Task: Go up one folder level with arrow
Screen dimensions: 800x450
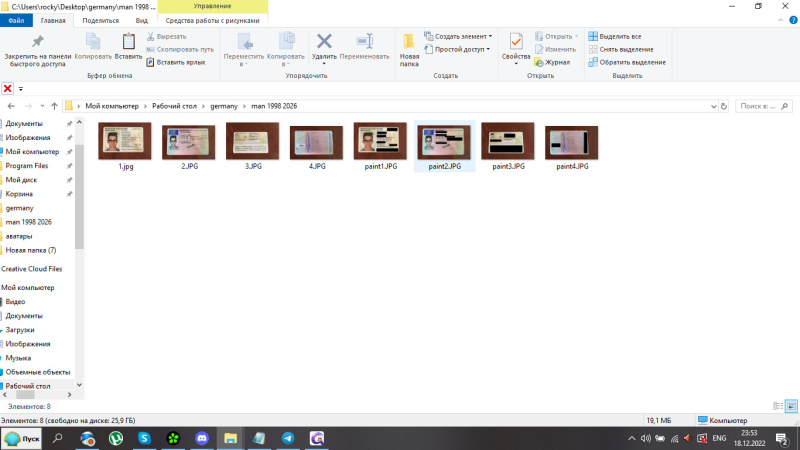Action: click(x=51, y=105)
